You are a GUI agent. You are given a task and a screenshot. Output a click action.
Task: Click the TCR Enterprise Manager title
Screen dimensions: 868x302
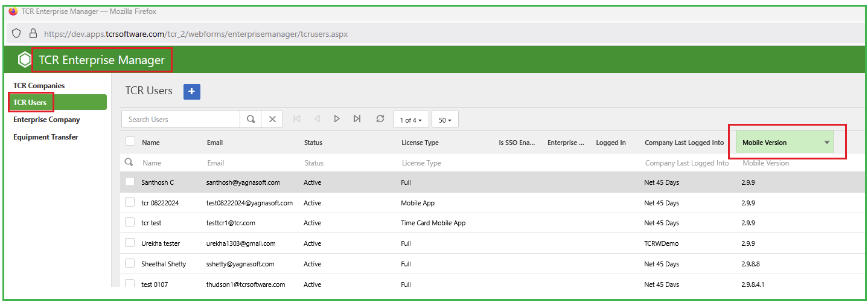[101, 60]
